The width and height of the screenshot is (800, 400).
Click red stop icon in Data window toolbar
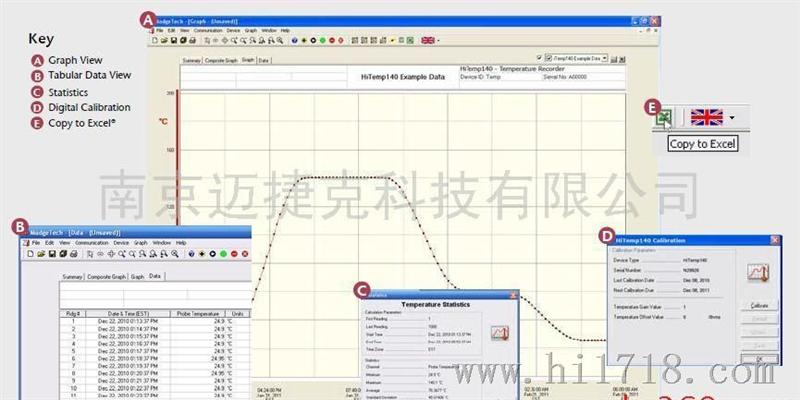pos(234,254)
